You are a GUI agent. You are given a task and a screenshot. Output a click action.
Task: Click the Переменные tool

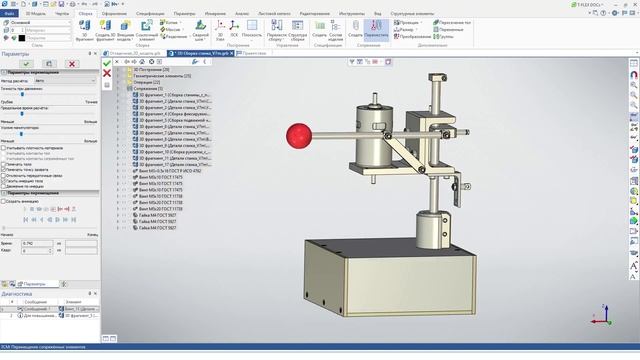pos(448,30)
